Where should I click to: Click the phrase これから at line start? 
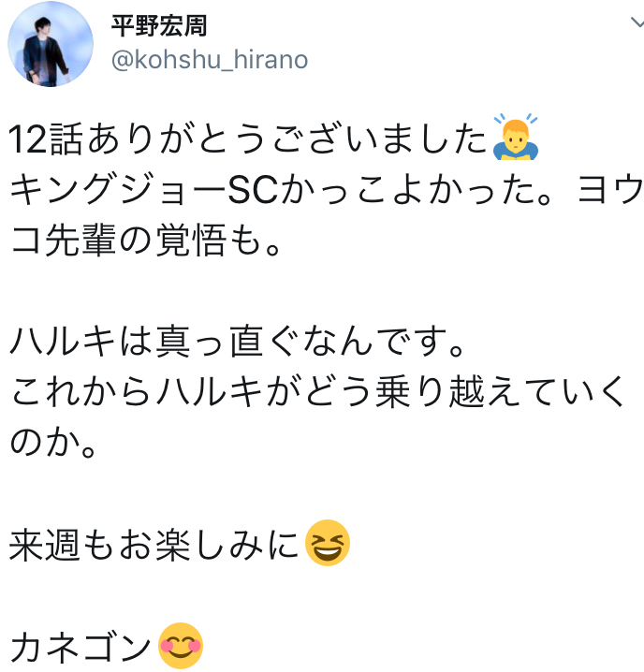80,391
